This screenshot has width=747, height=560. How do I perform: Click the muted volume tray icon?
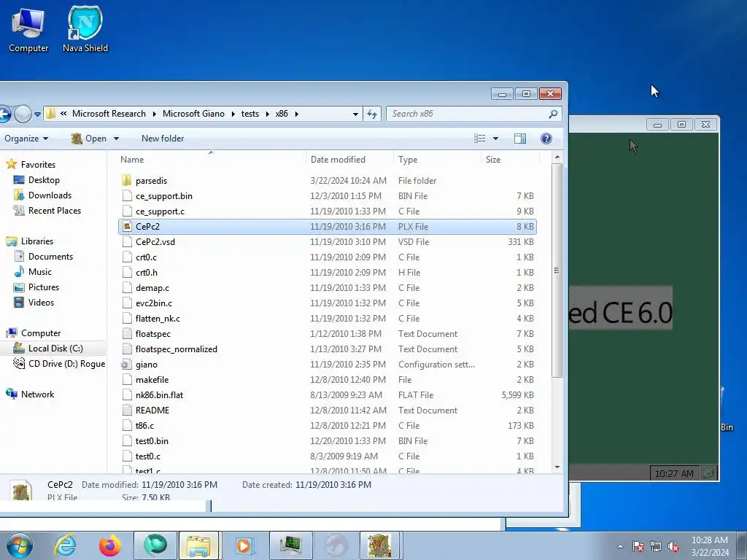coord(673,546)
